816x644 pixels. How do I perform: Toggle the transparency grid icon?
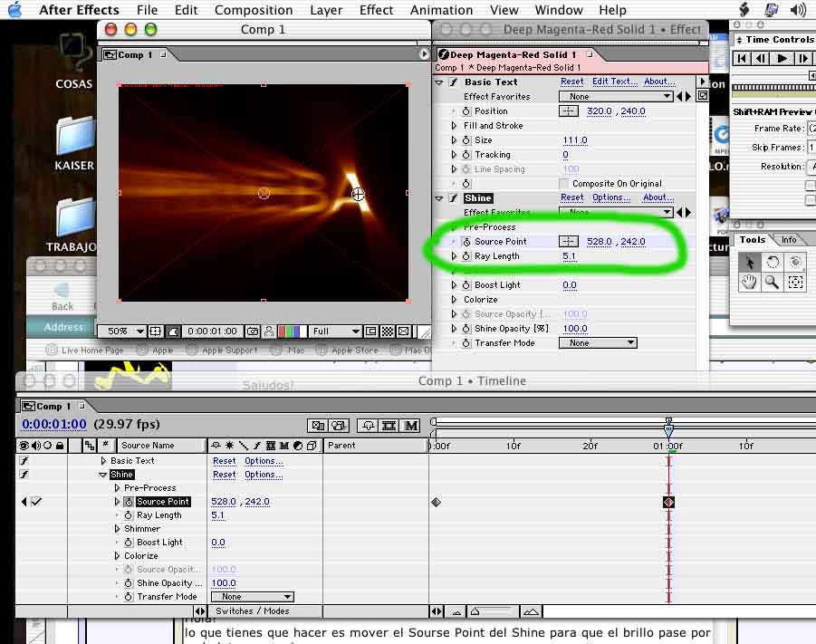[388, 332]
